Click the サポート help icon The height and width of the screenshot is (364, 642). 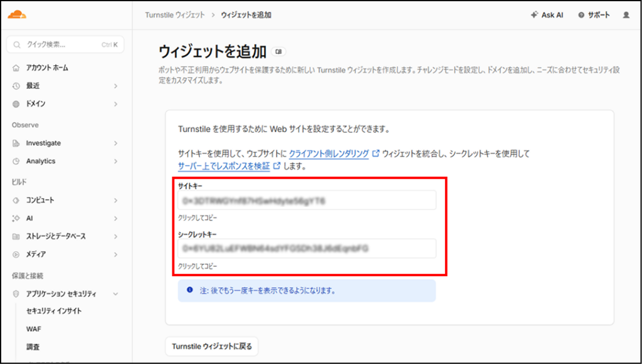click(581, 15)
